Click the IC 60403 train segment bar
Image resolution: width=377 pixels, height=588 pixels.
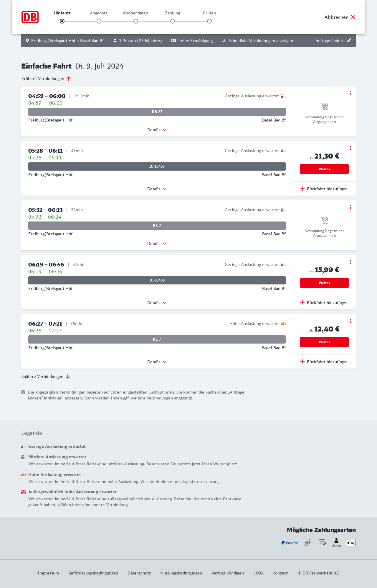(x=157, y=166)
